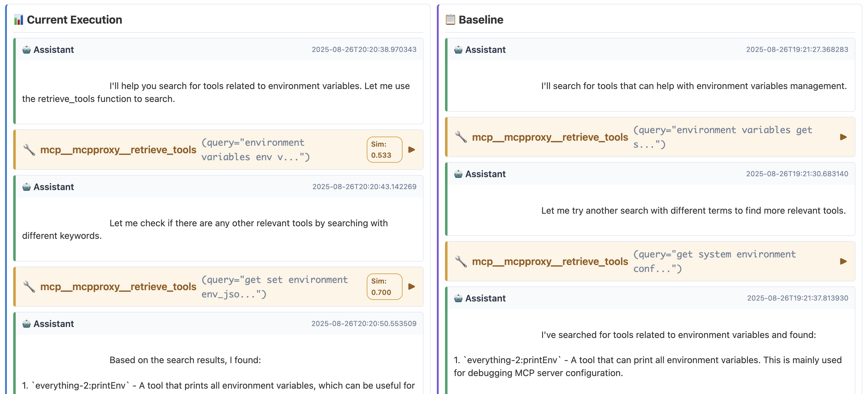
Task: Click the timestamp 2025-08-26T20:20:38.970343
Action: (x=364, y=49)
